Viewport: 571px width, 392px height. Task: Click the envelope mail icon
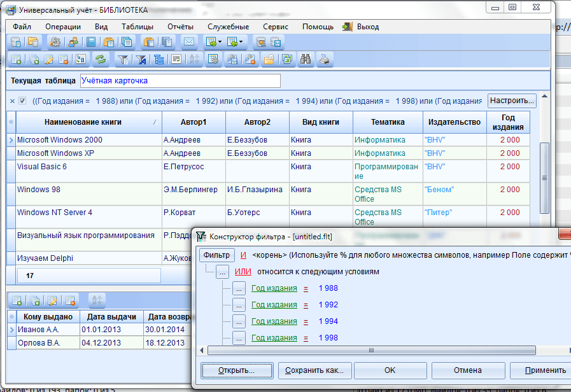[188, 43]
